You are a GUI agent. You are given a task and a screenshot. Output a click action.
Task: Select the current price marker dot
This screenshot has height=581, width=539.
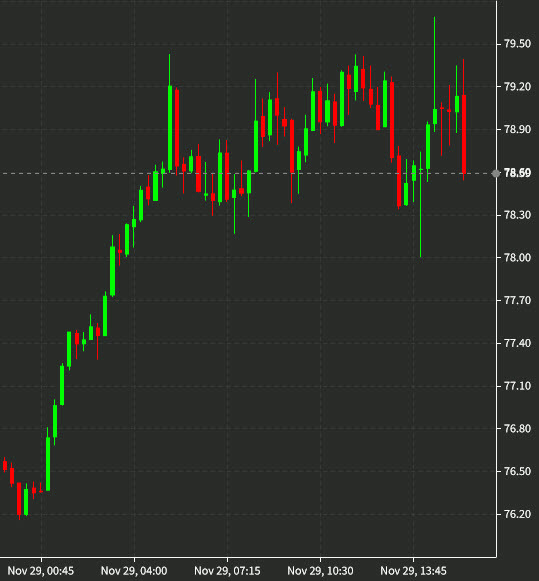[x=496, y=173]
